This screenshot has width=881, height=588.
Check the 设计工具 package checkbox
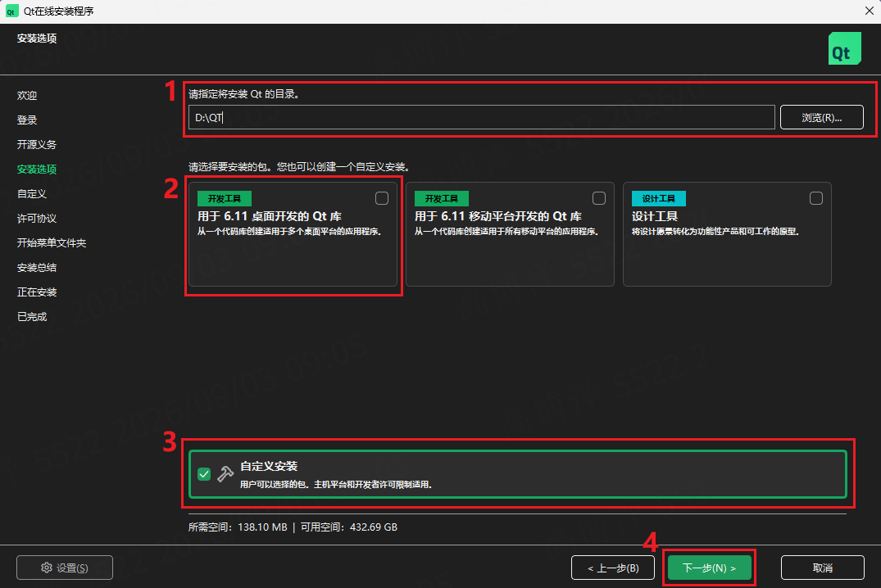click(815, 198)
